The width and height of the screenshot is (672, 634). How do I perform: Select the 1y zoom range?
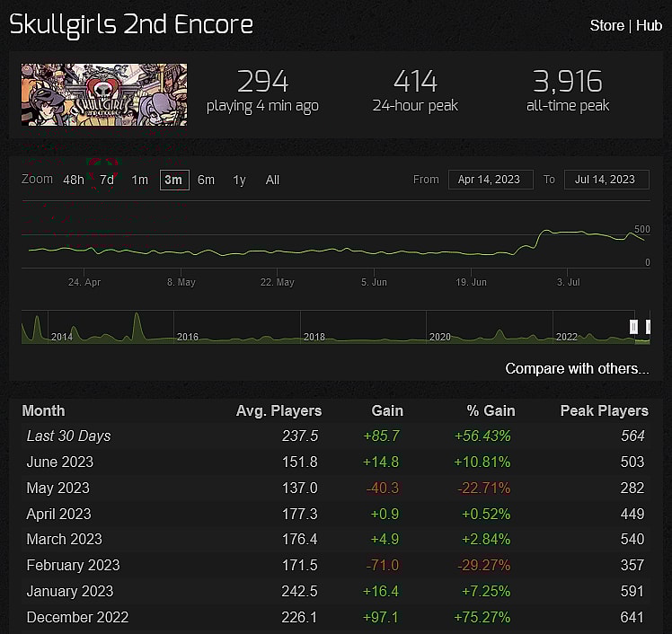[x=239, y=180]
